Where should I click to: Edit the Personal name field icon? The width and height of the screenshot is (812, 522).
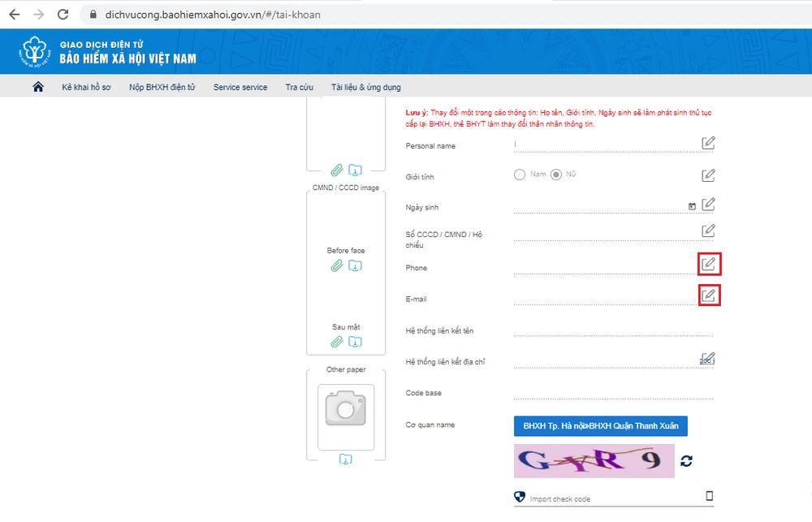click(x=708, y=143)
